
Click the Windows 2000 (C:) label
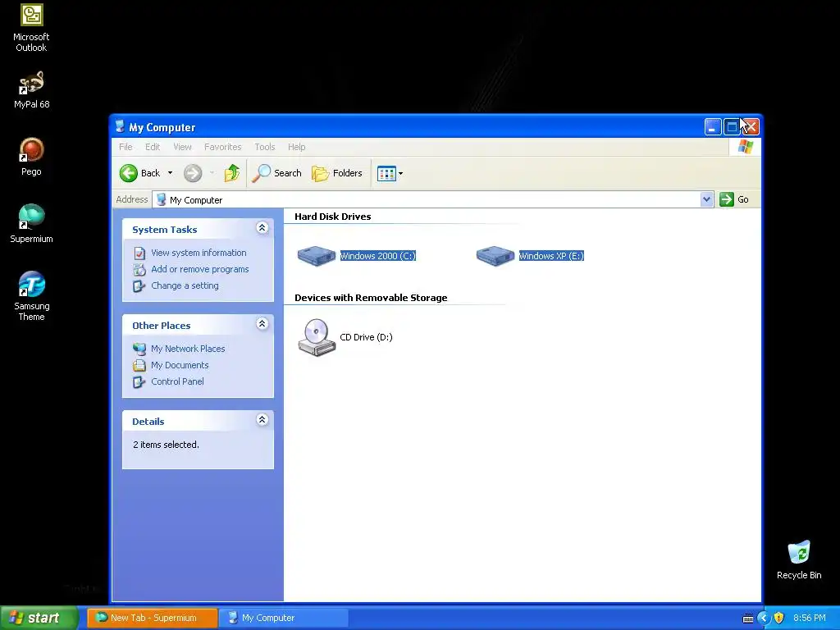tap(377, 256)
